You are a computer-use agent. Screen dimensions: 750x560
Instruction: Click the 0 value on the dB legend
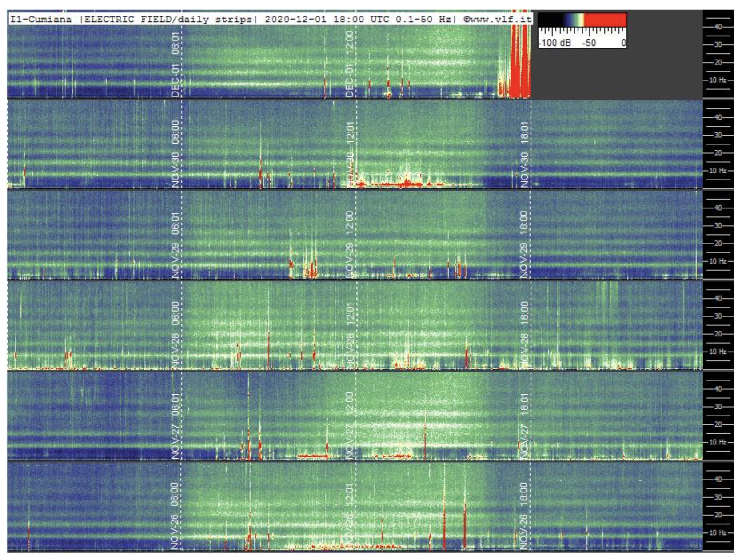tap(624, 43)
